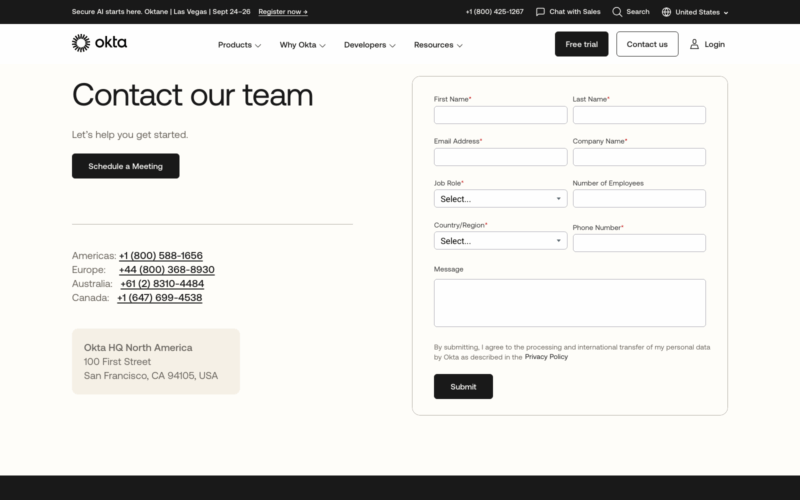Click the San Francisco, CA 94105, USA text
The image size is (800, 500).
151,376
